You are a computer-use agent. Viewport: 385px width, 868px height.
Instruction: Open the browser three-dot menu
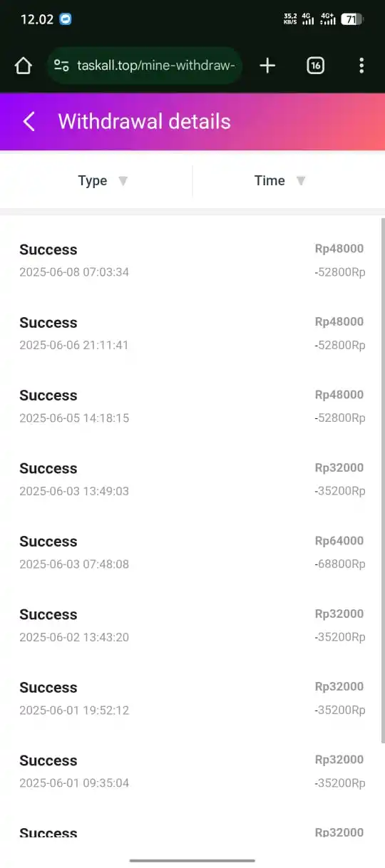(361, 66)
